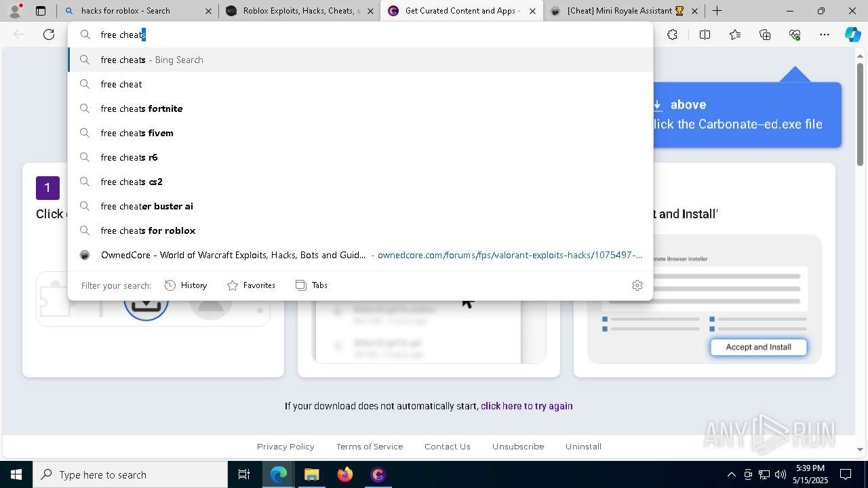Open the Collections icon
Viewport: 868px width, 488px height.
tap(765, 35)
